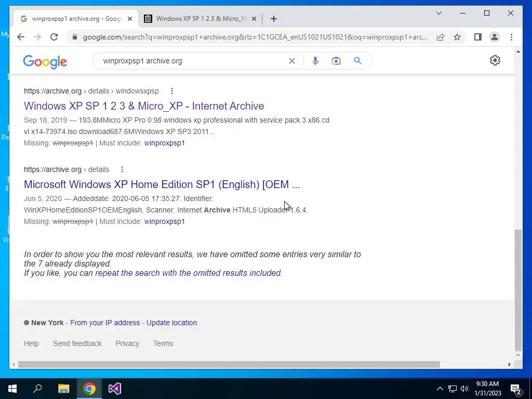532x399 pixels.
Task: Close the Windows XP SP 1 2 3 tab
Action: click(x=254, y=19)
